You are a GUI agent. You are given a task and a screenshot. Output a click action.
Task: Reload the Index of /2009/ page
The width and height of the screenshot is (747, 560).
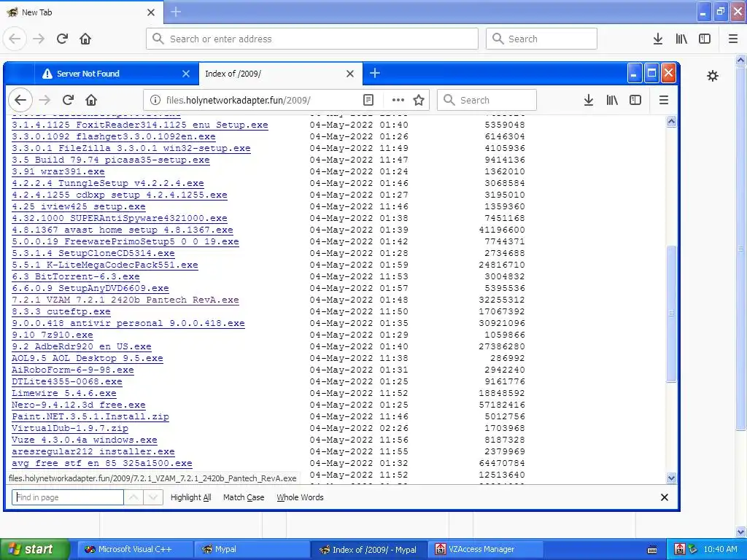[68, 100]
